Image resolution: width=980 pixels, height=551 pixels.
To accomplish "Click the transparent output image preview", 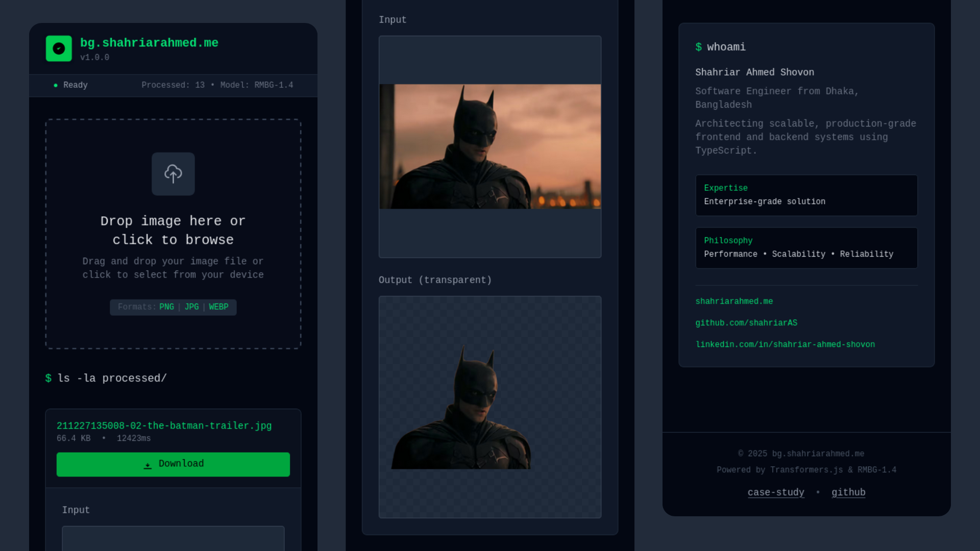I will pos(489,407).
